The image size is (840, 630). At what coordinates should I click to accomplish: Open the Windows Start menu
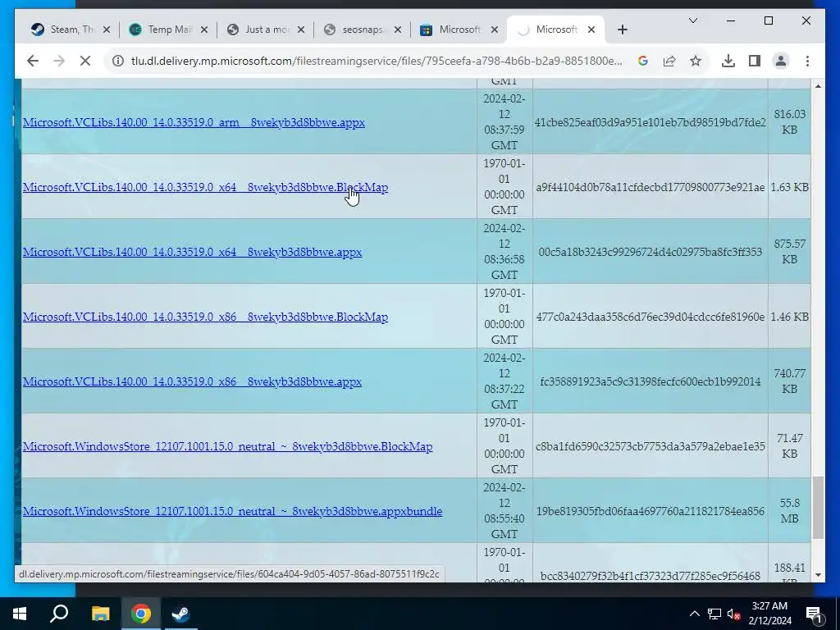pos(20,614)
